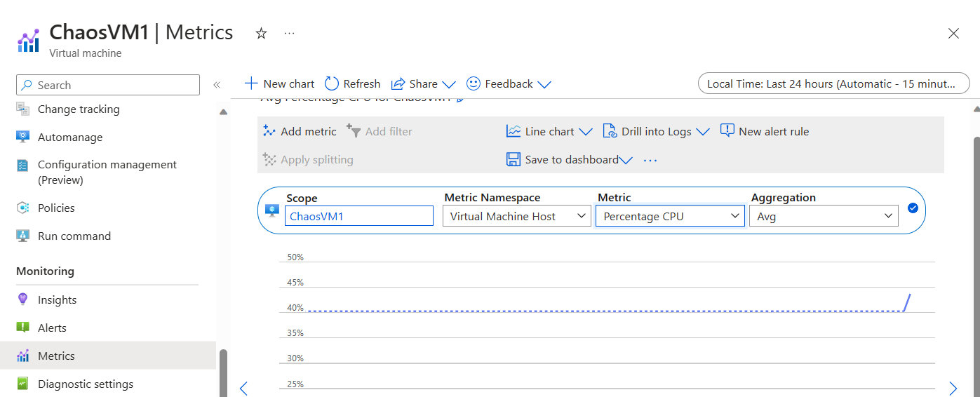Click the favorite star icon beside Metrics title

click(261, 34)
